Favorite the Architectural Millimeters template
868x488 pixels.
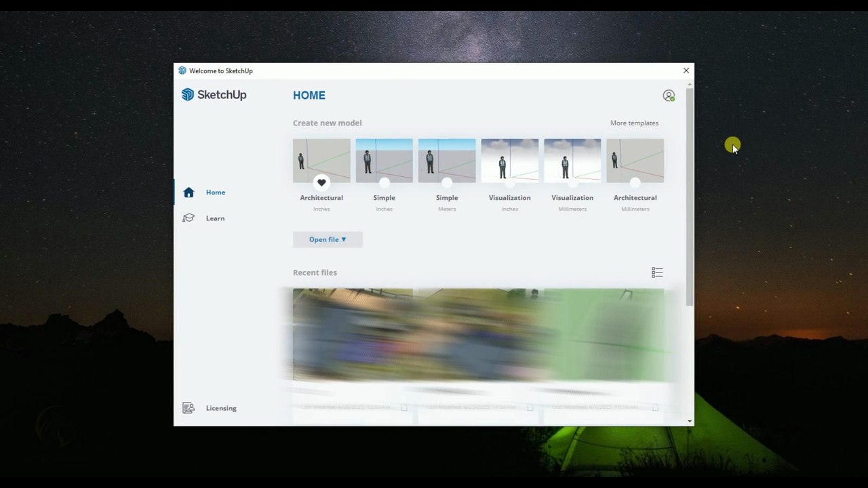635,182
